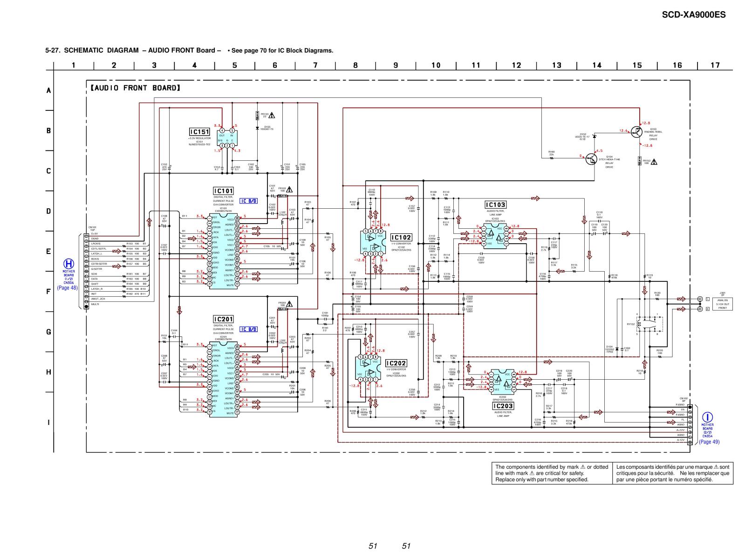This screenshot has height=560, width=745.
Task: Click the IC203 label box
Action: point(504,406)
